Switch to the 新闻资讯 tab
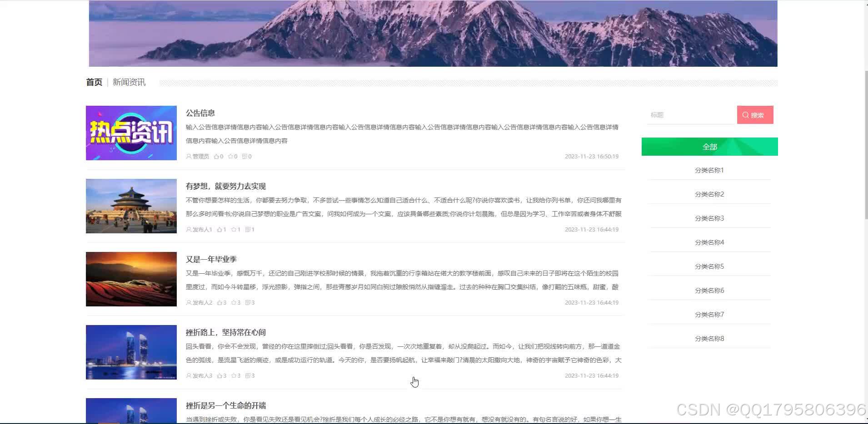868x424 pixels. pos(129,82)
